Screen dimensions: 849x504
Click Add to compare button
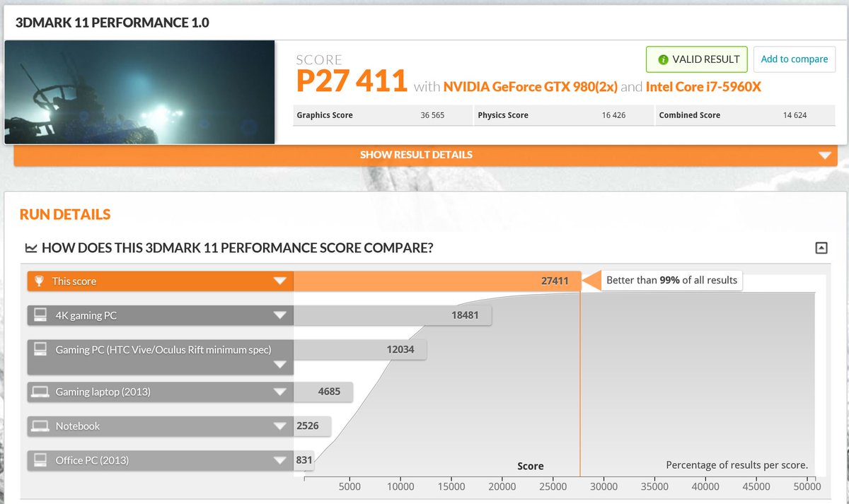pos(795,59)
